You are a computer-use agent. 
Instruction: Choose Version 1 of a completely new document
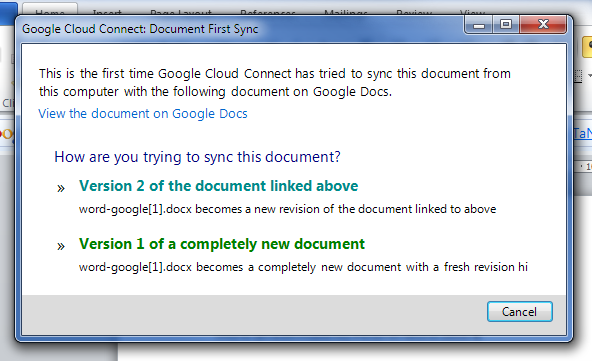click(x=222, y=244)
